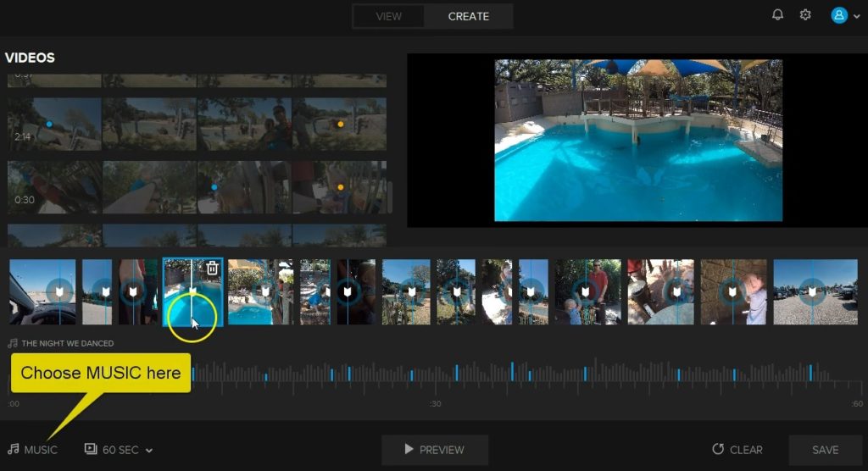The height and width of the screenshot is (471, 868).
Task: Click the PREVIEW button
Action: coord(435,450)
